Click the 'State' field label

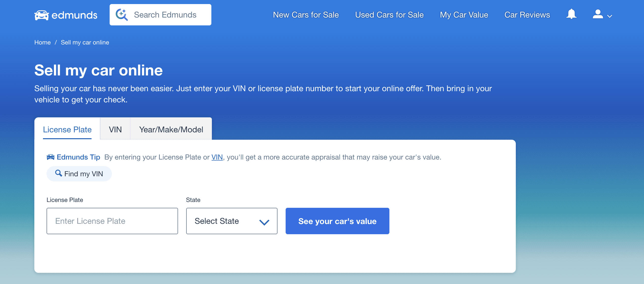[x=193, y=200]
